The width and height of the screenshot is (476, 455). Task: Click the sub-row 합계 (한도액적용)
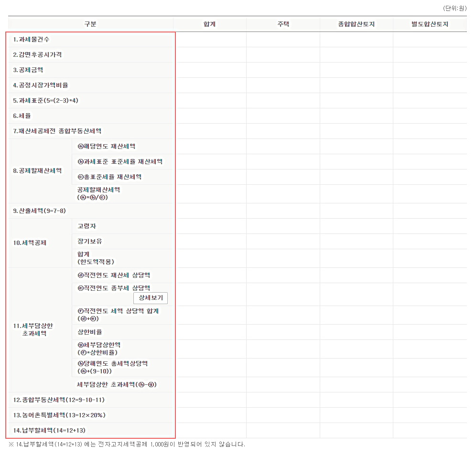[x=96, y=258]
